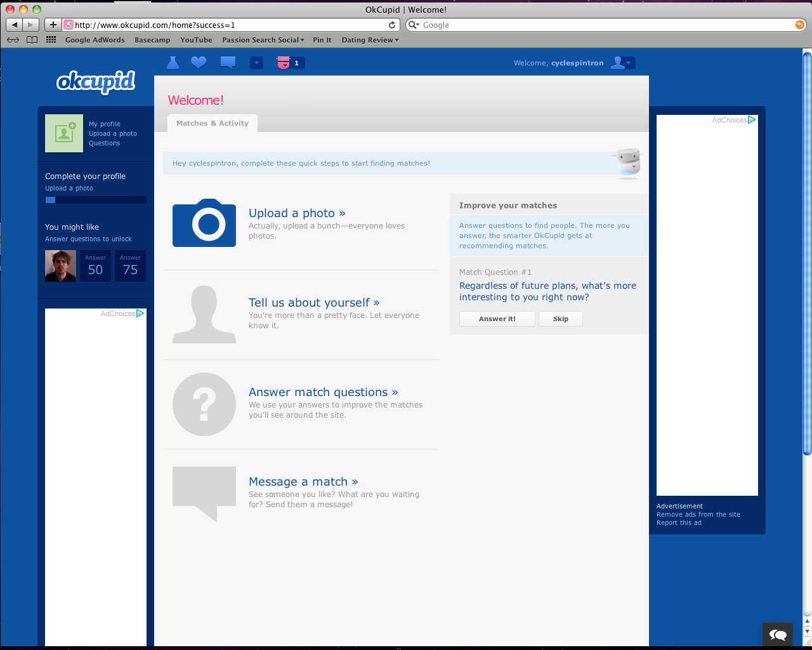This screenshot has width=812, height=650.
Task: Click the URL address field
Action: click(x=231, y=25)
